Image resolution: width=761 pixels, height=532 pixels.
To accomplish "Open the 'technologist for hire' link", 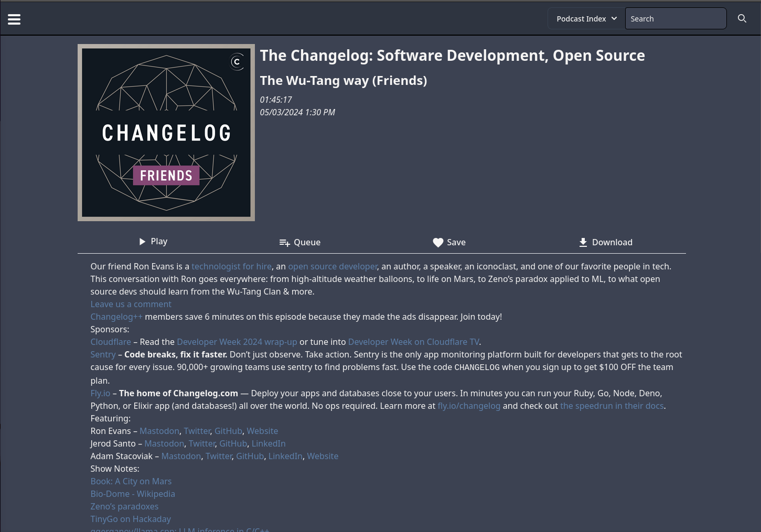I will point(231,266).
